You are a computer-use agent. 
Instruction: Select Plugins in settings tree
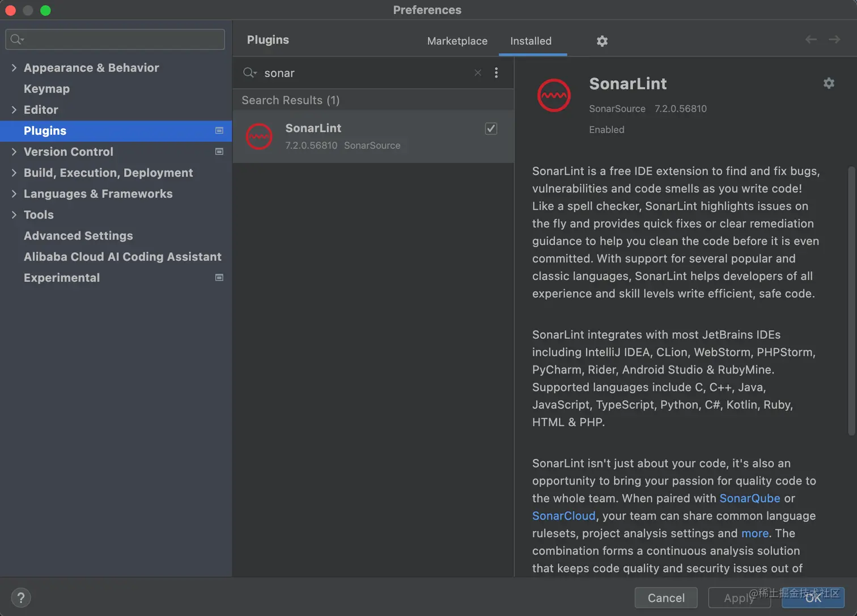(x=116, y=130)
